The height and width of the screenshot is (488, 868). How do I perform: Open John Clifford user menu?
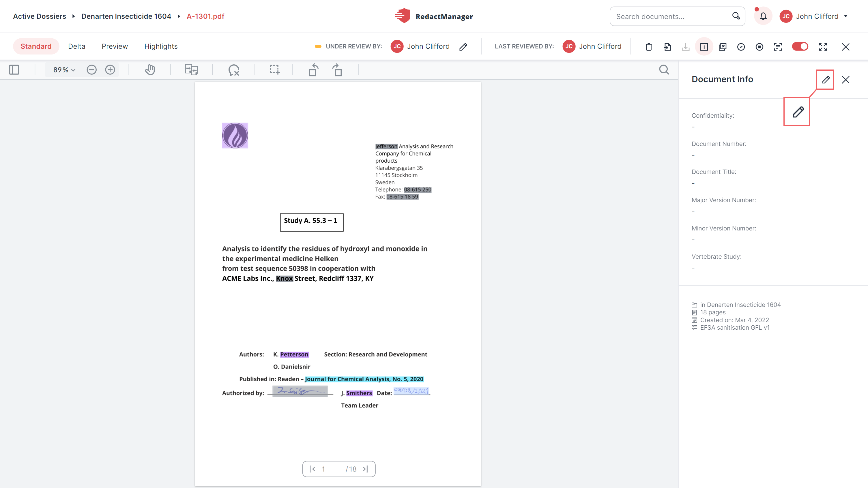814,16
